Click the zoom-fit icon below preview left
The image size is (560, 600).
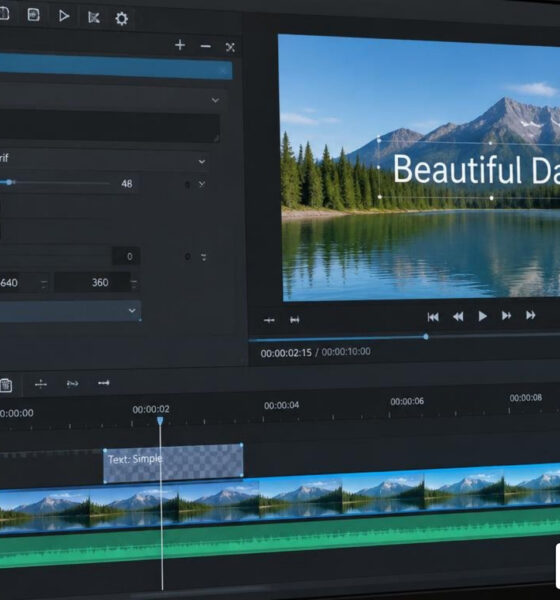tap(269, 320)
